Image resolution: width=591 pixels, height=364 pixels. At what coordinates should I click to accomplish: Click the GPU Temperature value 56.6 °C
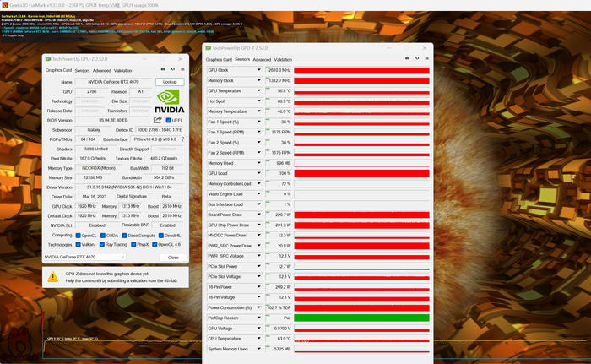coord(279,91)
